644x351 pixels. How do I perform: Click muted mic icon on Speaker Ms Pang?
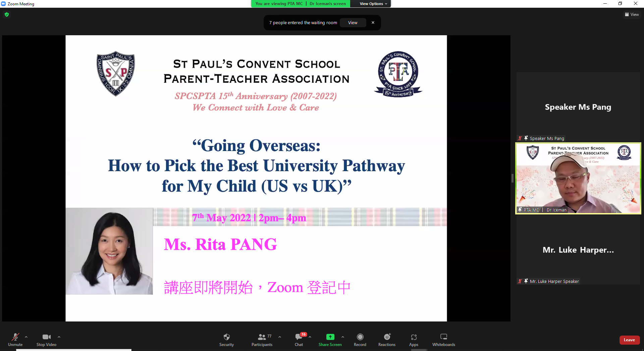tap(520, 138)
